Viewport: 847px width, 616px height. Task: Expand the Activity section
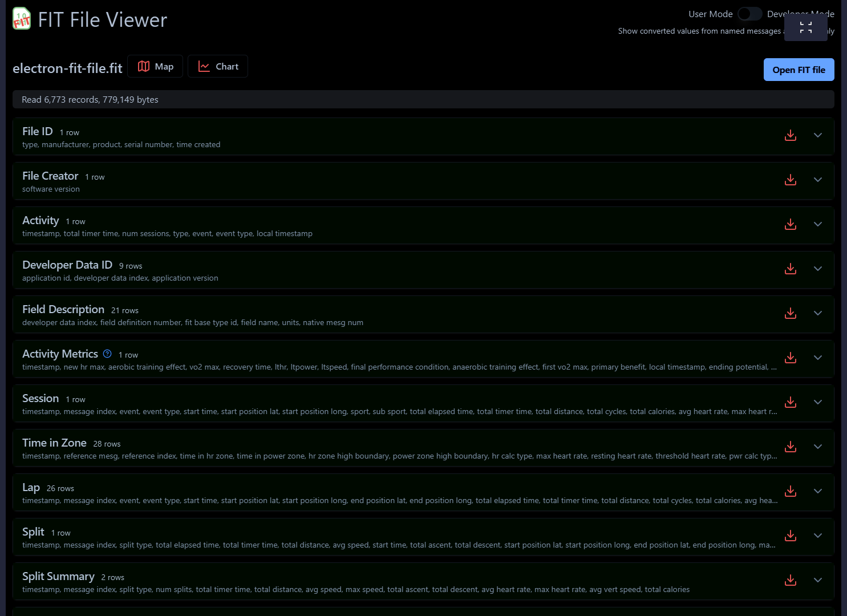(x=818, y=224)
